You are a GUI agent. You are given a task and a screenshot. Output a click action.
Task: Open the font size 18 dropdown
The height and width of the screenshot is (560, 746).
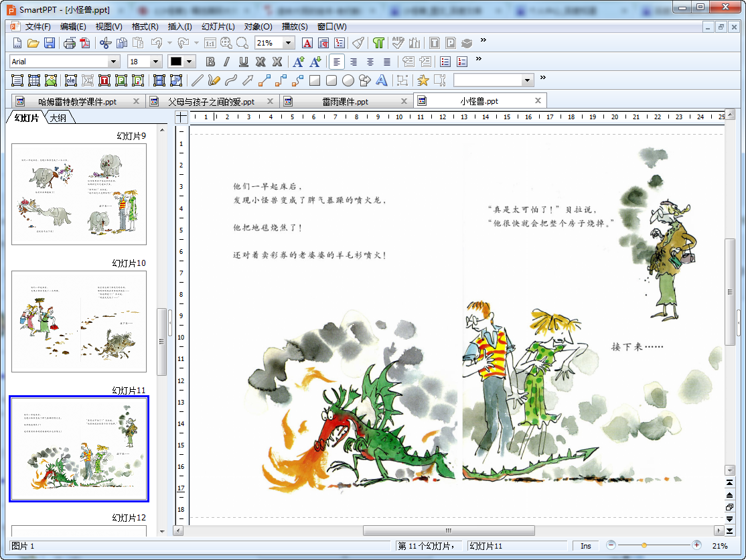click(x=155, y=62)
